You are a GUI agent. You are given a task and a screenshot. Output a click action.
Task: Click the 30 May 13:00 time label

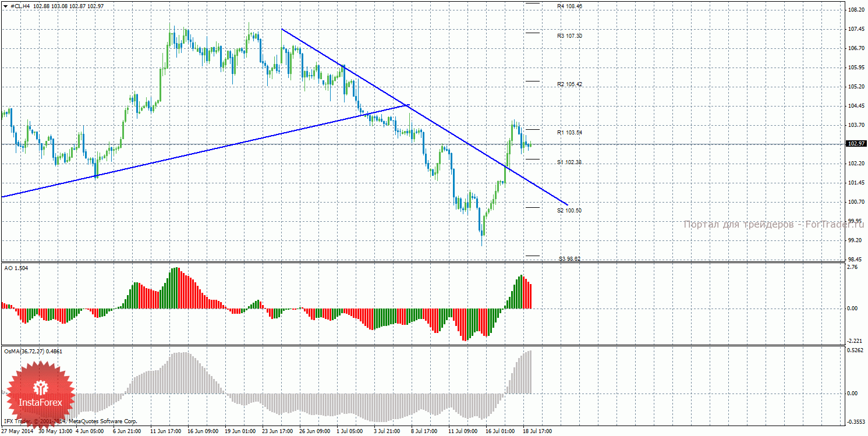[54, 432]
